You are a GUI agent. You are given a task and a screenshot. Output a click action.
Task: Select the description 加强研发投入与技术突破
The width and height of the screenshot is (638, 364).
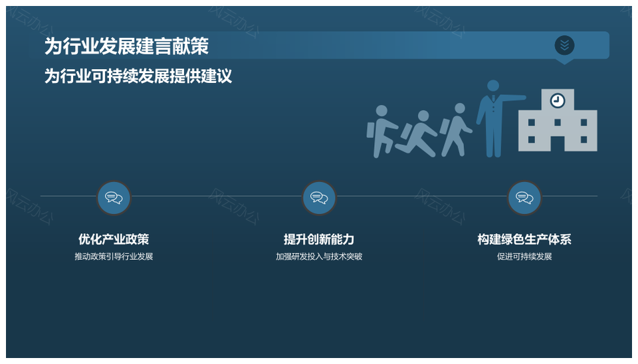319,256
